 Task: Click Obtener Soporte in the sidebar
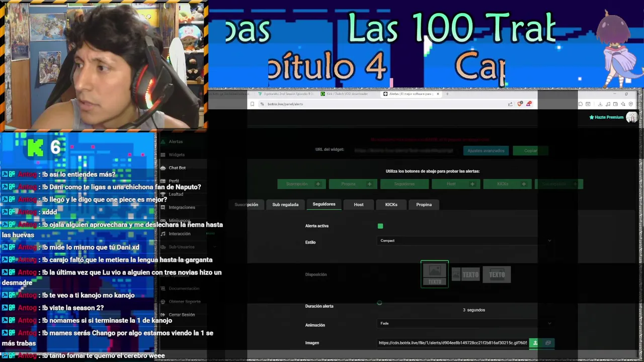pos(184,302)
